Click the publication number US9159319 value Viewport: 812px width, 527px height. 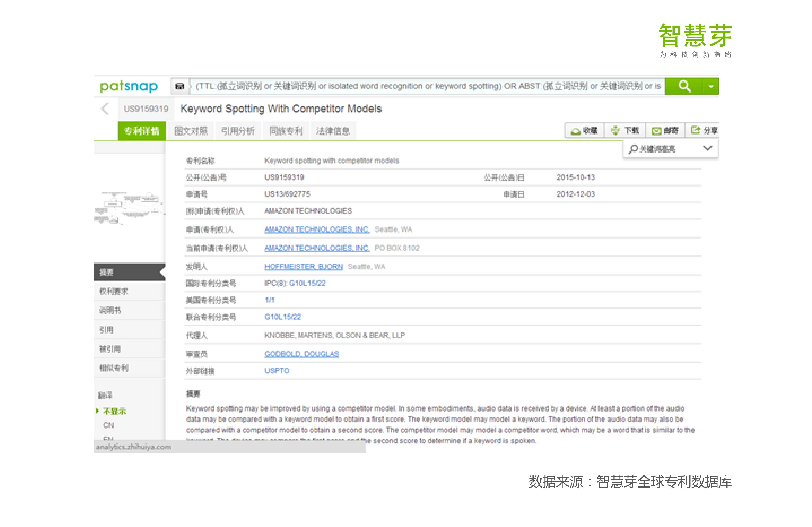pyautogui.click(x=284, y=177)
